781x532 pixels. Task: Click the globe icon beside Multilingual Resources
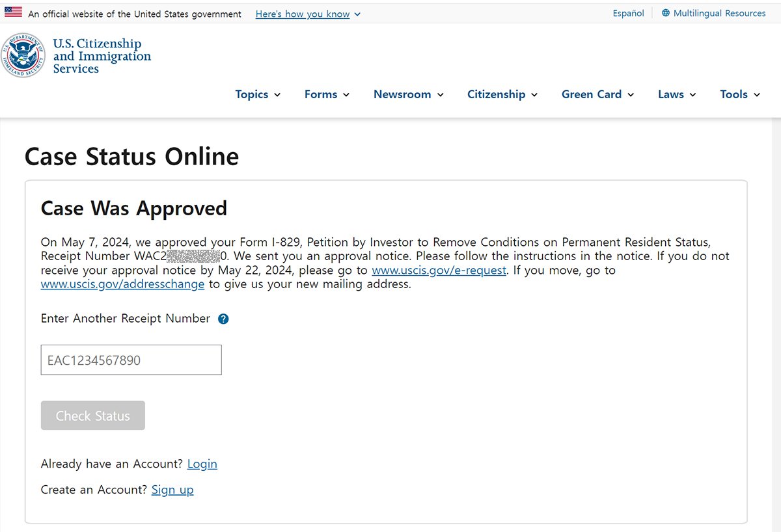coord(666,13)
